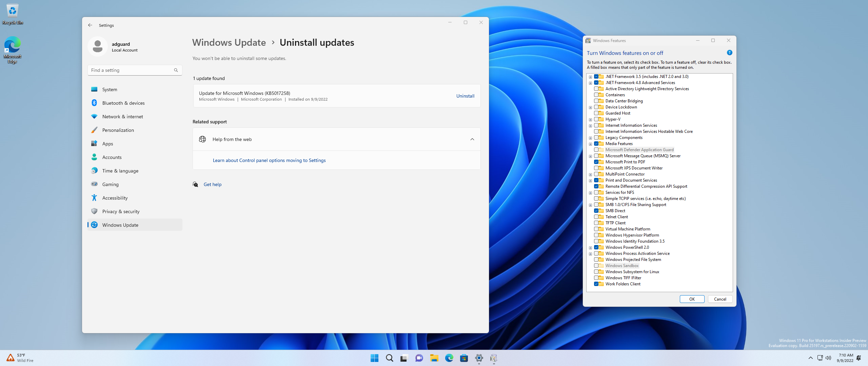Screen dimensions: 868x366
Task: Switch to Windows Features taskbar icon
Action: click(x=494, y=358)
